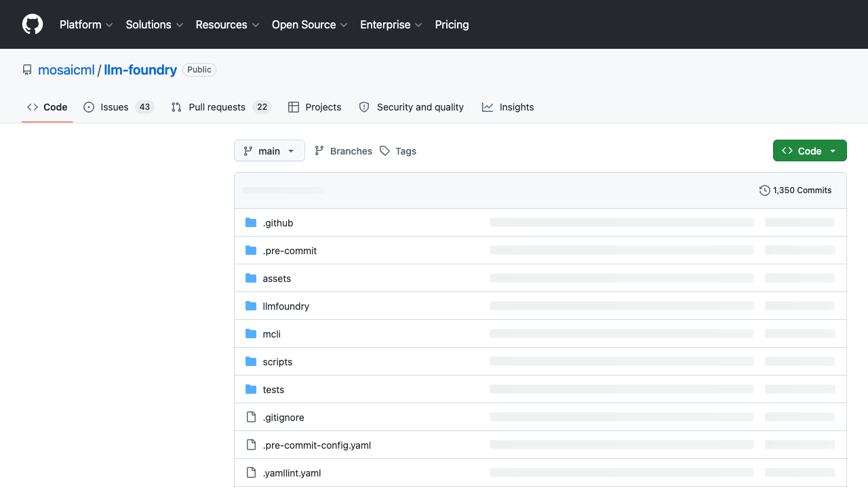View the 1,350 Commits history

tap(795, 190)
